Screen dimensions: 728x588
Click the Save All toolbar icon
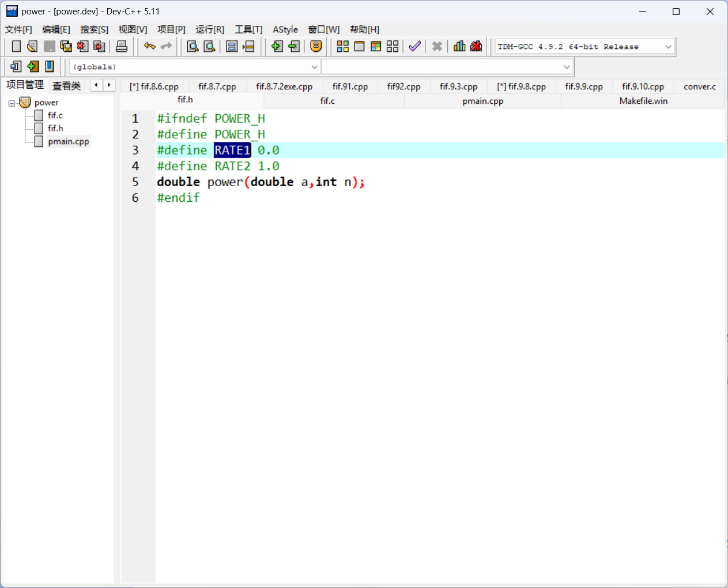(66, 47)
